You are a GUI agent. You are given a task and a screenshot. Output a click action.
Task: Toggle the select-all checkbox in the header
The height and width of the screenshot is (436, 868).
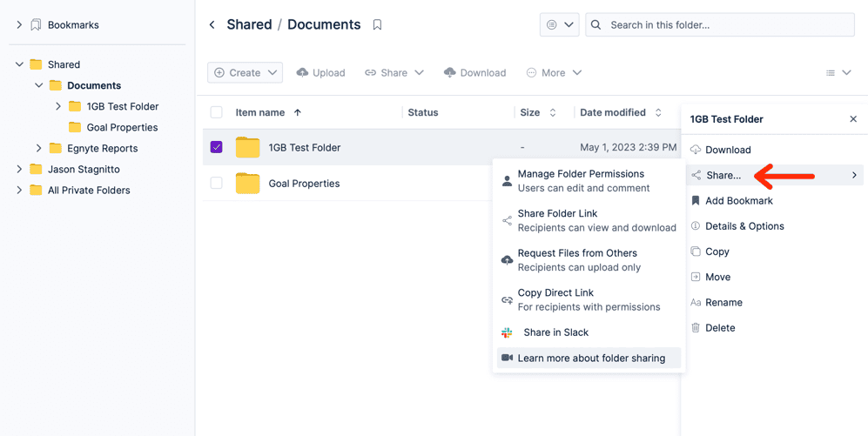(x=217, y=112)
